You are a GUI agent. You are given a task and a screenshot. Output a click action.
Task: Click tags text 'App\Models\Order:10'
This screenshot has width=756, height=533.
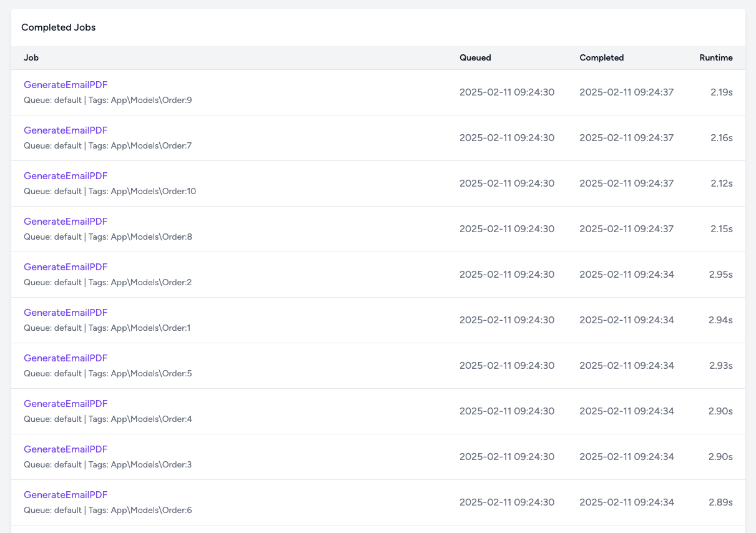tap(154, 191)
